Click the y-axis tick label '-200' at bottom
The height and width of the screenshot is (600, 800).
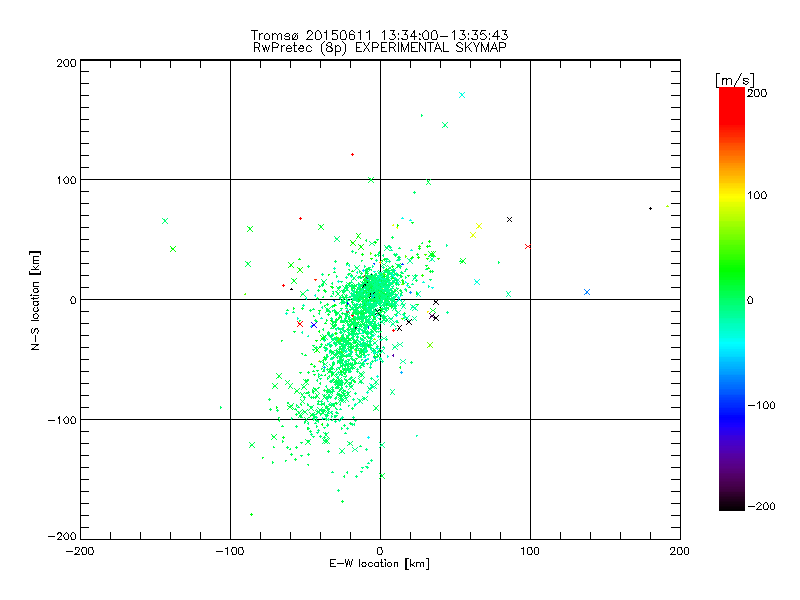pyautogui.click(x=62, y=536)
